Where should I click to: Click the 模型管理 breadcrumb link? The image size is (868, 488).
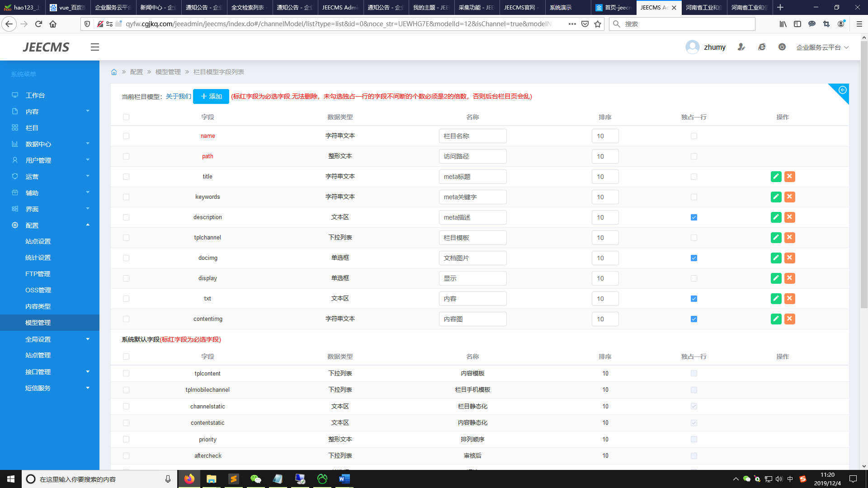[x=168, y=72]
